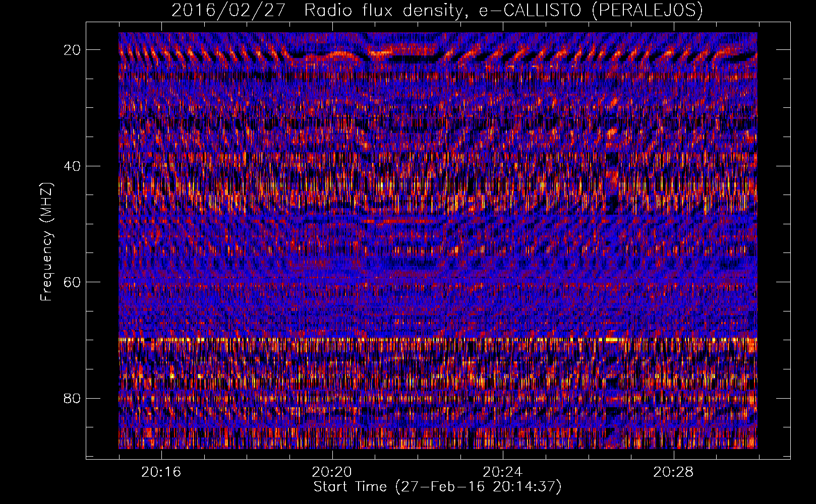Click the 20 frequency tick label

pos(72,50)
